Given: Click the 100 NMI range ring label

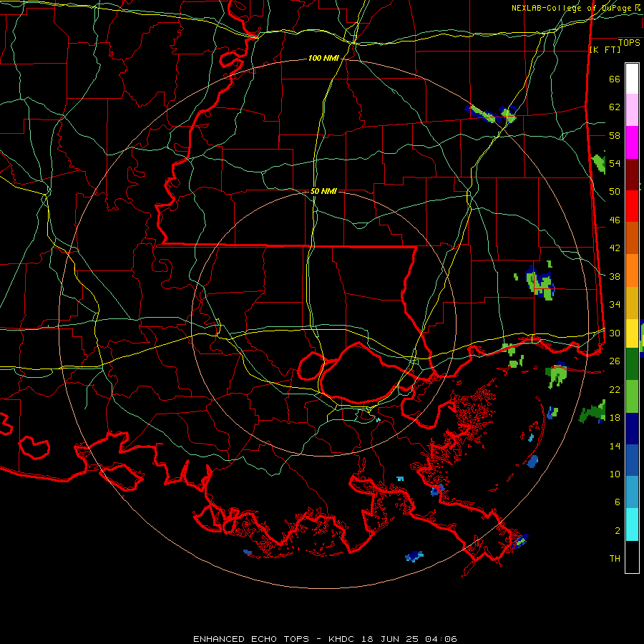Looking at the screenshot, I should coord(323,59).
